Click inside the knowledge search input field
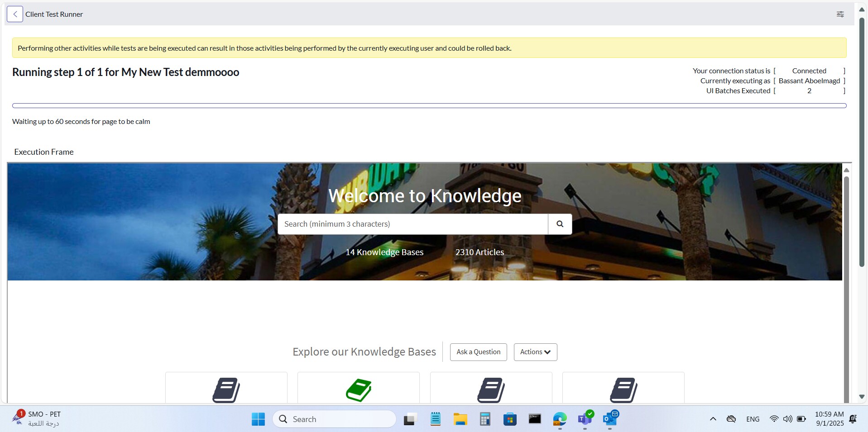Screen dimensions: 868x432 pos(412,223)
